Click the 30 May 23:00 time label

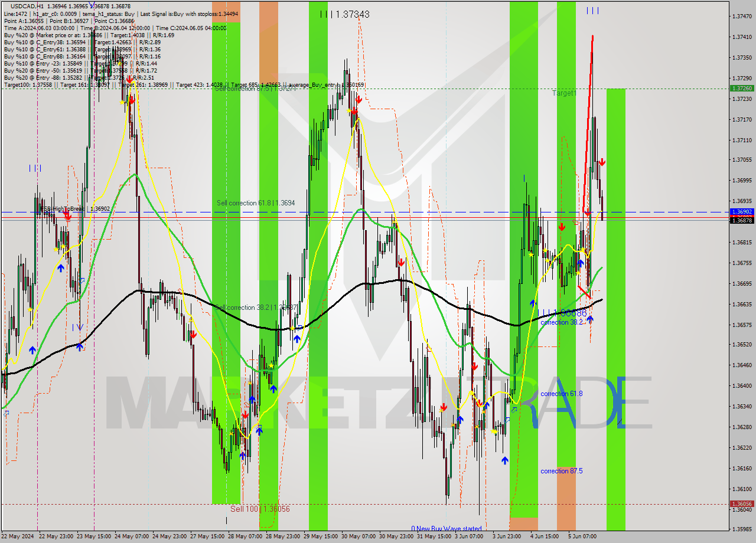pos(396,537)
